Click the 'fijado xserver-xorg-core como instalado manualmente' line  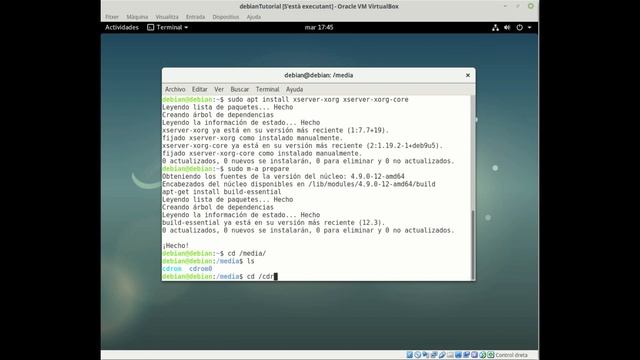click(x=262, y=153)
